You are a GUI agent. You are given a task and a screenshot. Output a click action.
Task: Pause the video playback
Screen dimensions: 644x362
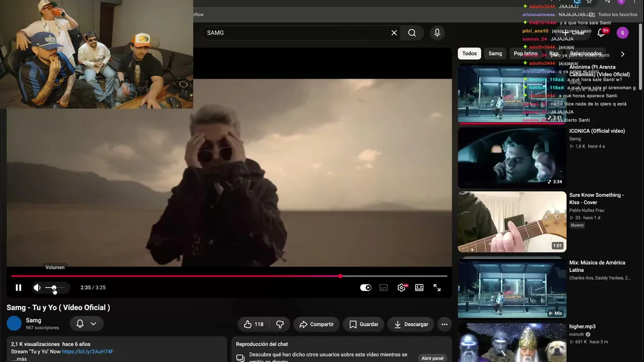point(19,288)
